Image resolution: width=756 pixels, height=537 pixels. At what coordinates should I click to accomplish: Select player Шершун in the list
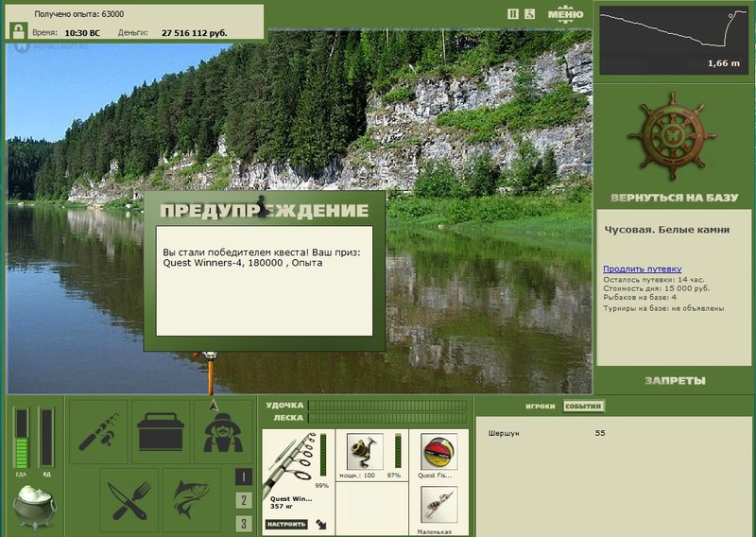(x=504, y=433)
